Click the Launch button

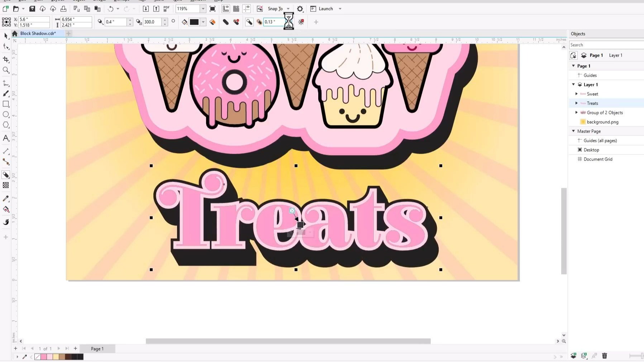tap(322, 9)
